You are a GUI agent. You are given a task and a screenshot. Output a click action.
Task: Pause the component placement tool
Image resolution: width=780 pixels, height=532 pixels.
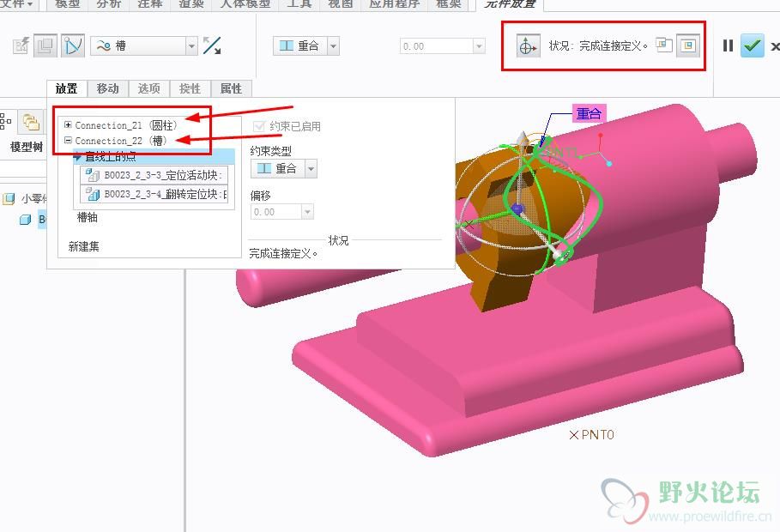tap(728, 45)
